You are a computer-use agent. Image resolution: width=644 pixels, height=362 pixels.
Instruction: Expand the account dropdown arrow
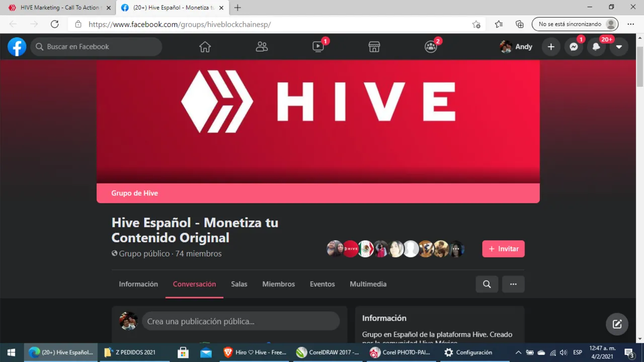click(x=619, y=47)
